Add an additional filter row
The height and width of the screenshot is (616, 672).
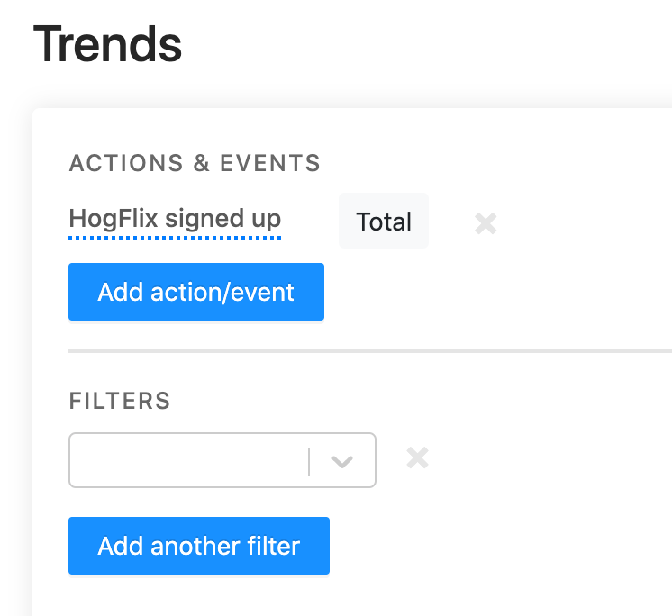199,546
